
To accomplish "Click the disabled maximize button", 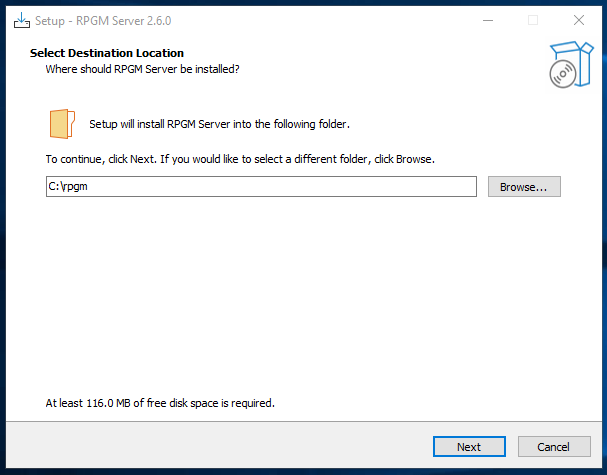I will coord(533,20).
